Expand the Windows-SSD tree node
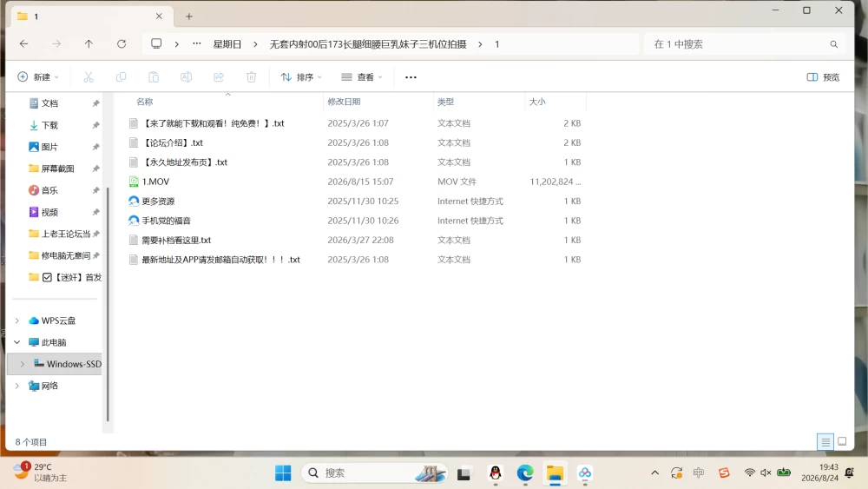Image resolution: width=868 pixels, height=489 pixels. click(x=23, y=364)
